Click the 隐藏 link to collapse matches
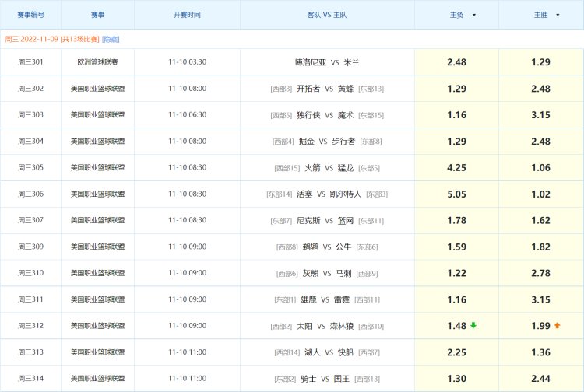The image size is (584, 392). tap(111, 39)
